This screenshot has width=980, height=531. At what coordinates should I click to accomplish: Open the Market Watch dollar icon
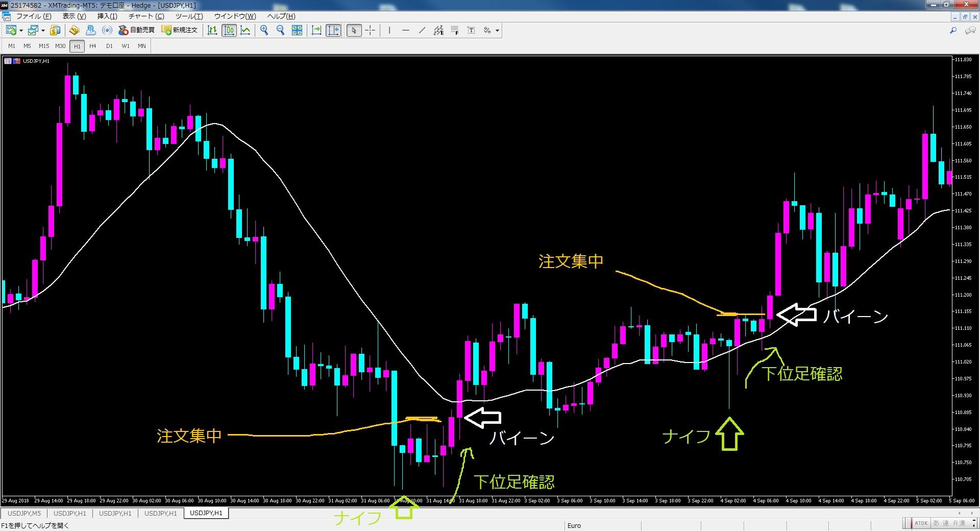(x=55, y=31)
